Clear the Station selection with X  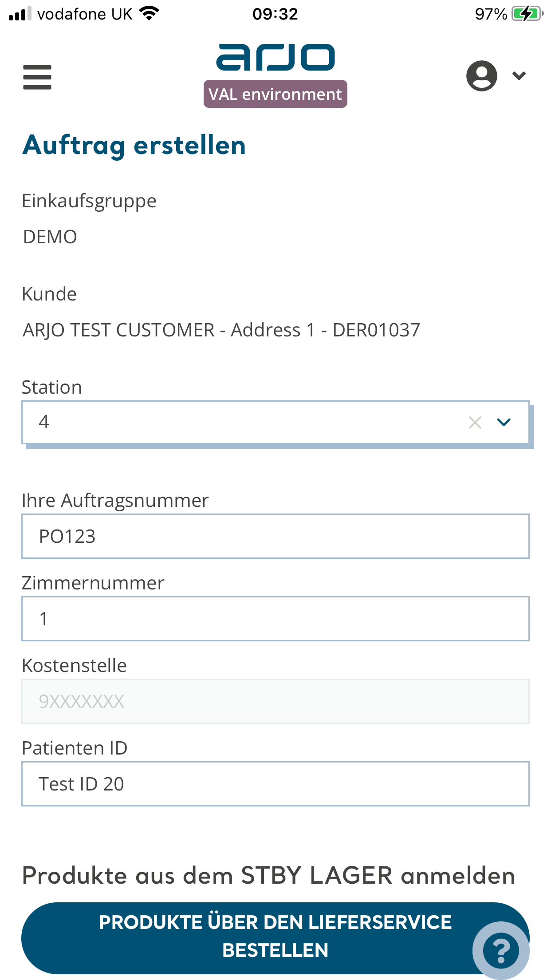[475, 422]
